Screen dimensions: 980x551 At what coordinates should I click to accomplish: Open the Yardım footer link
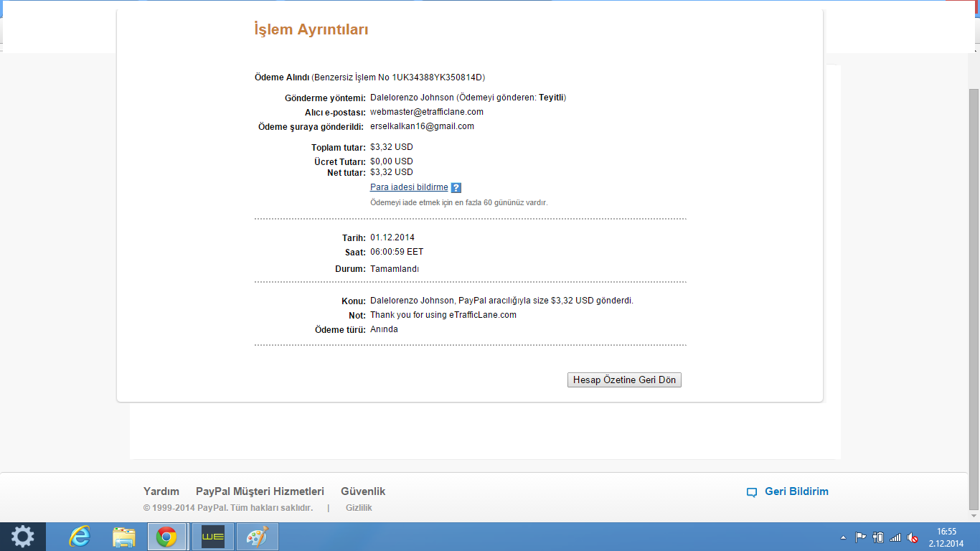(161, 491)
